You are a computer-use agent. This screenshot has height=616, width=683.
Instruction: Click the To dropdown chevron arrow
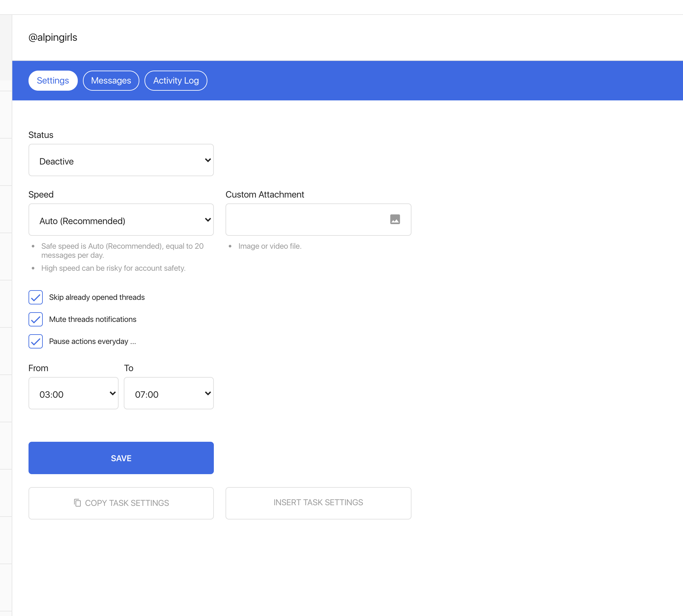click(208, 393)
